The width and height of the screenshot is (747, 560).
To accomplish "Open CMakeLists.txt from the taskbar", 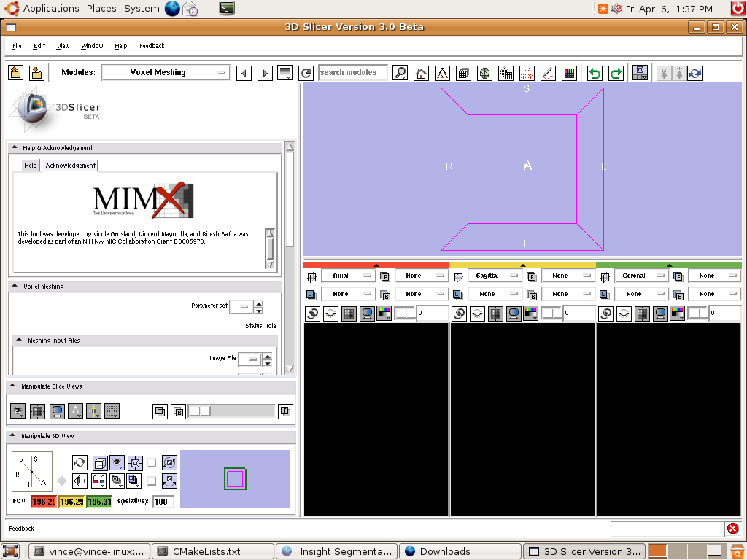I will 206,551.
